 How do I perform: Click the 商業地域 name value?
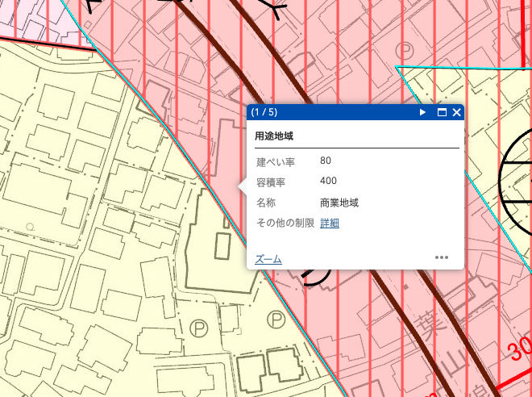(339, 203)
